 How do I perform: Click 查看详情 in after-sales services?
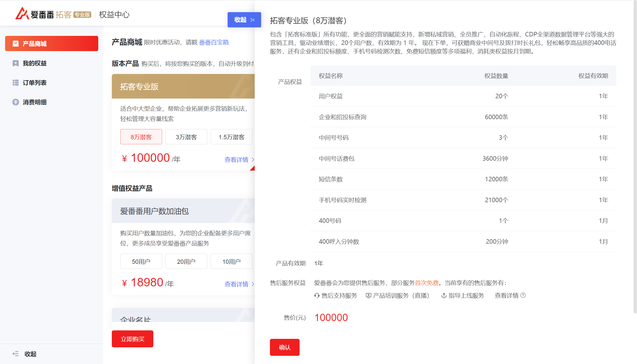coord(507,296)
